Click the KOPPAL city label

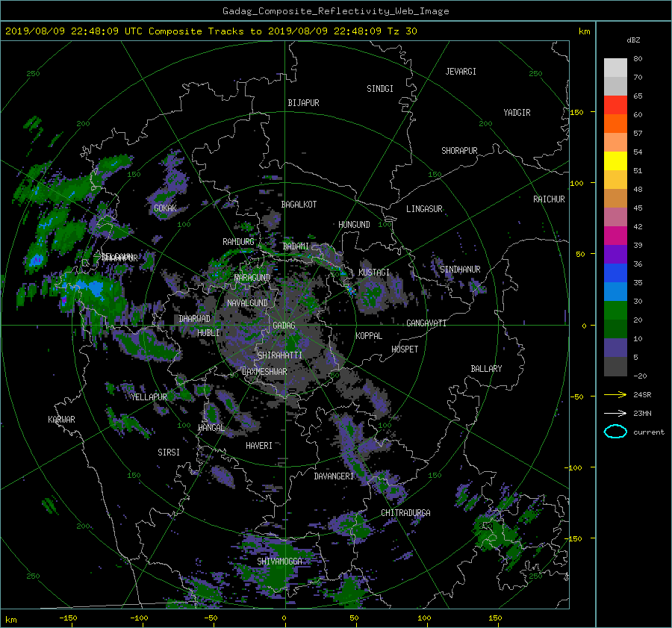click(369, 336)
